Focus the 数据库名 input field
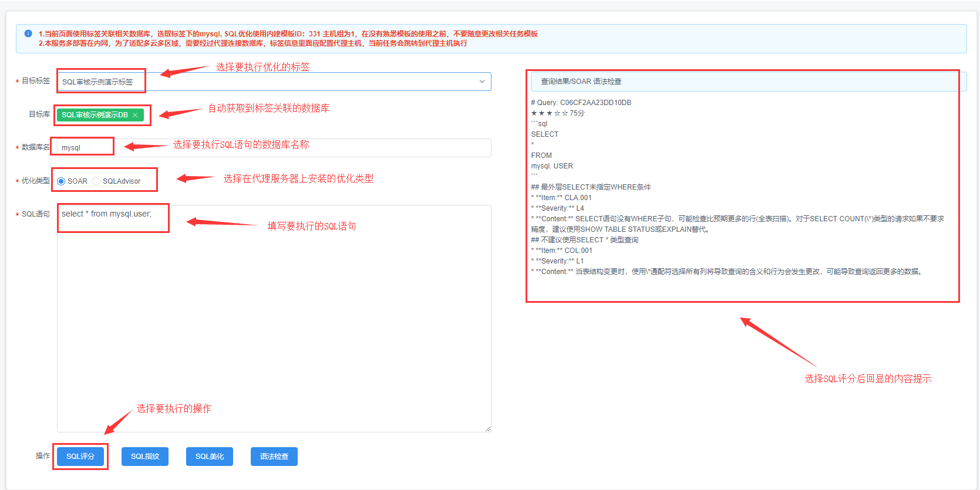 [x=274, y=148]
